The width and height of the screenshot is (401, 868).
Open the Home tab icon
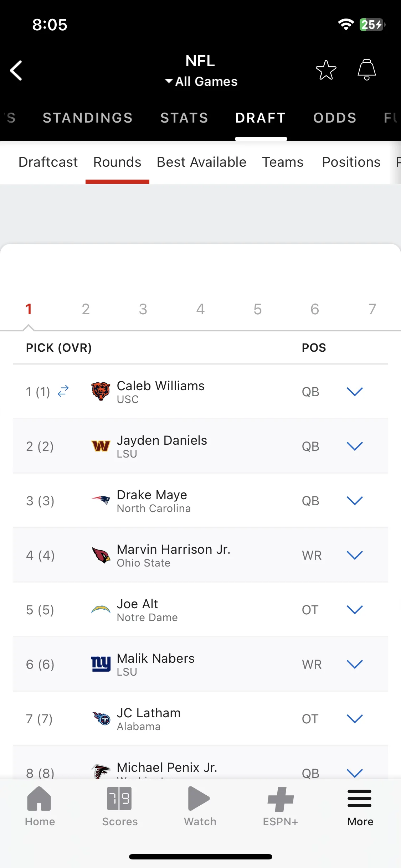point(40,798)
